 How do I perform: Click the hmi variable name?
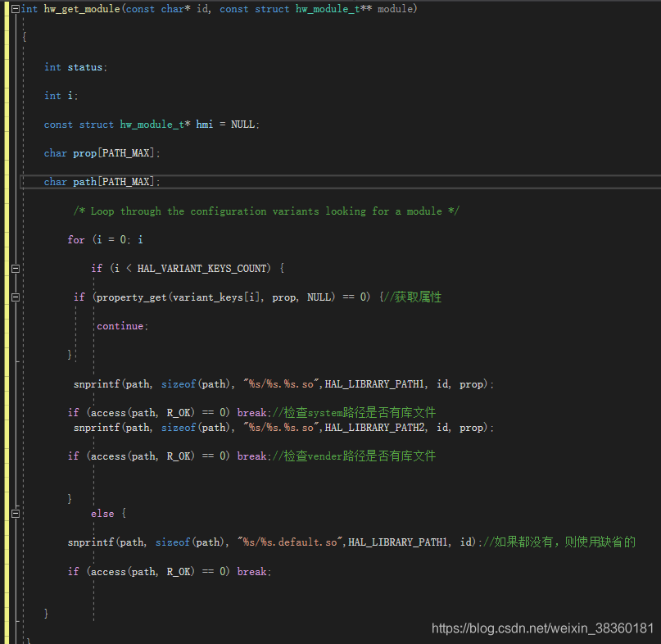pos(205,125)
